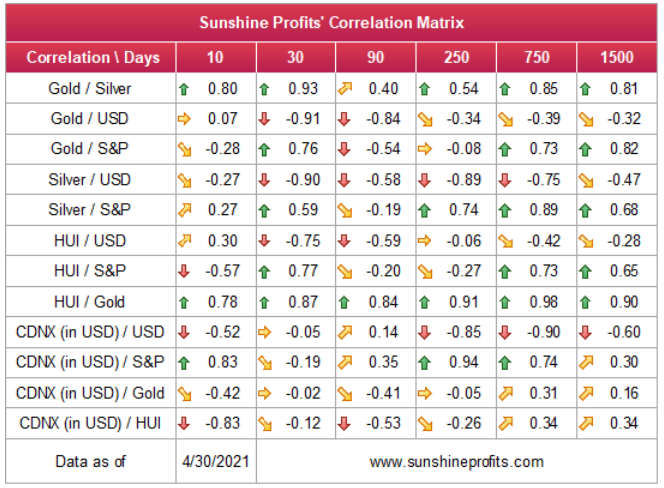This screenshot has width=664, height=488.
Task: Click green up arrow in HUI / Gold 750-day cell
Action: tap(505, 302)
